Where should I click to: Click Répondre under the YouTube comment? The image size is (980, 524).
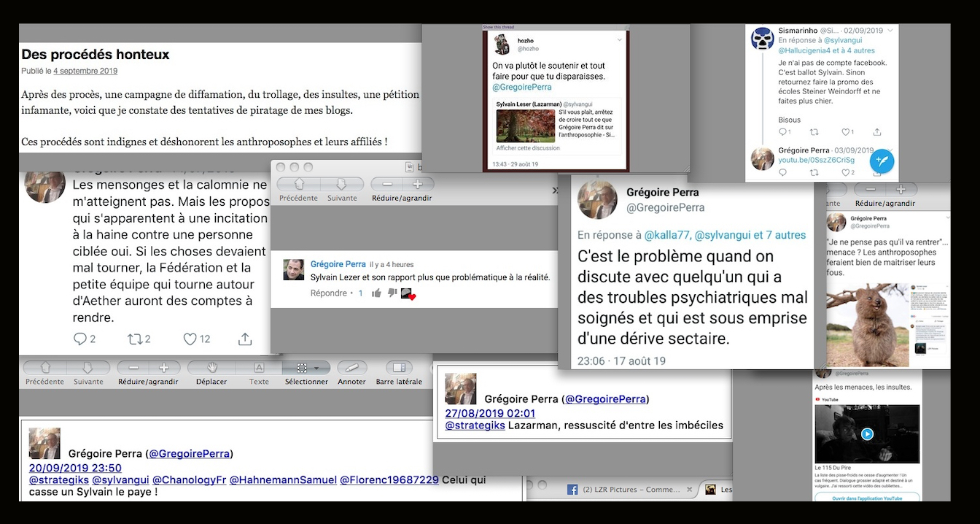pyautogui.click(x=329, y=293)
